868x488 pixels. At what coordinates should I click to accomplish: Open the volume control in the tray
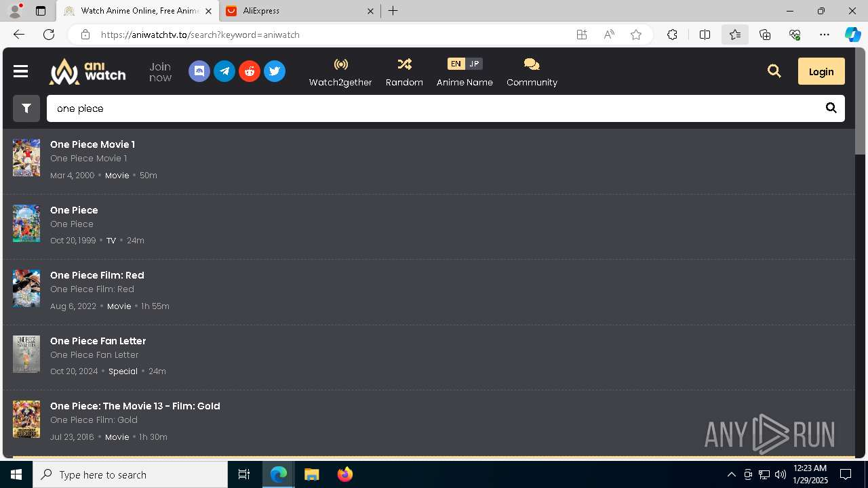(x=781, y=474)
